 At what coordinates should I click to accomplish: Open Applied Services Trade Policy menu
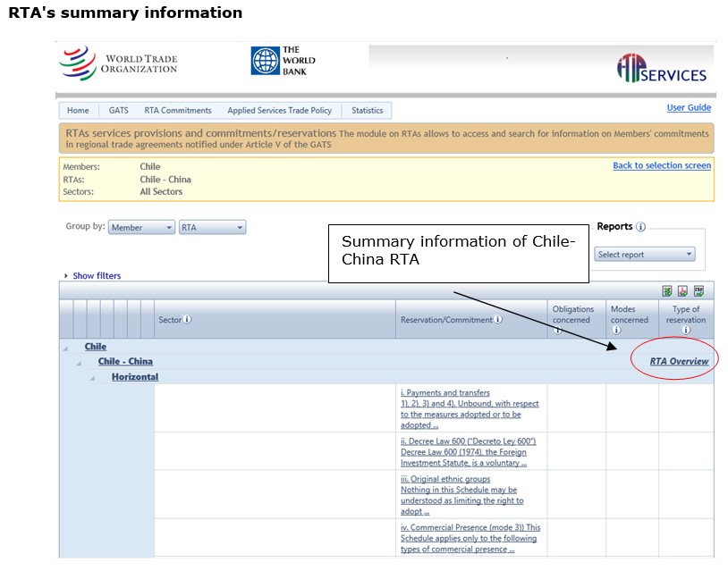(280, 111)
